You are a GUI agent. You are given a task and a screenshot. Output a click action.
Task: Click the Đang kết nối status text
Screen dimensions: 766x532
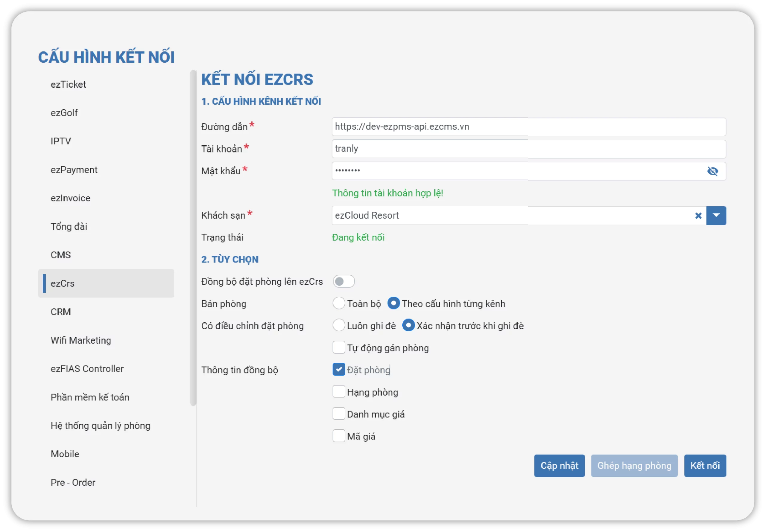[358, 237]
